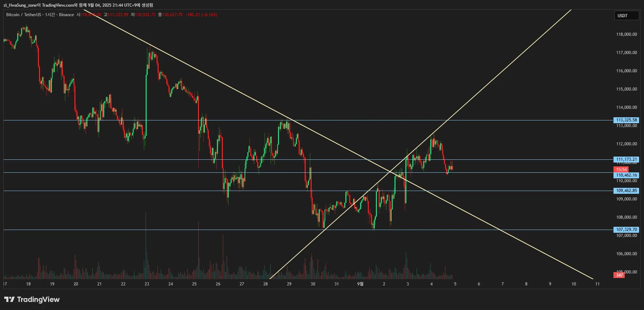Click the TradingView logo icon
The width and height of the screenshot is (644, 310).
[9, 299]
